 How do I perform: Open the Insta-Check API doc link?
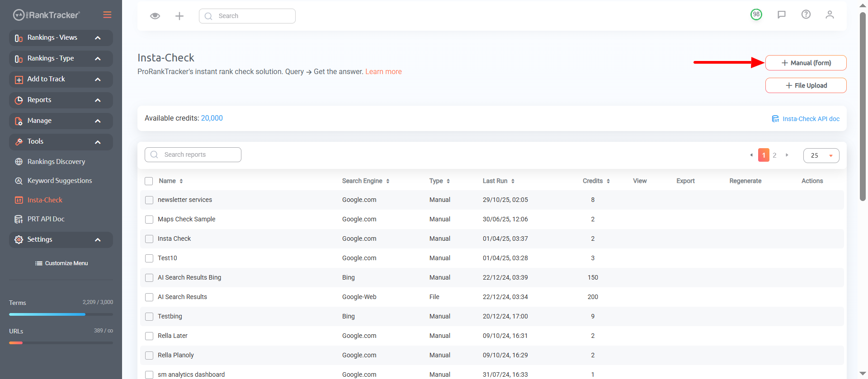point(811,119)
